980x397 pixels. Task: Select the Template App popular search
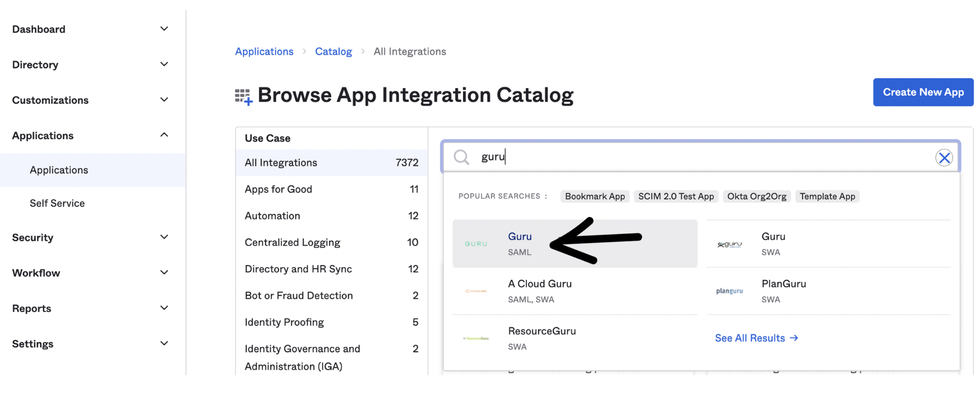(827, 196)
